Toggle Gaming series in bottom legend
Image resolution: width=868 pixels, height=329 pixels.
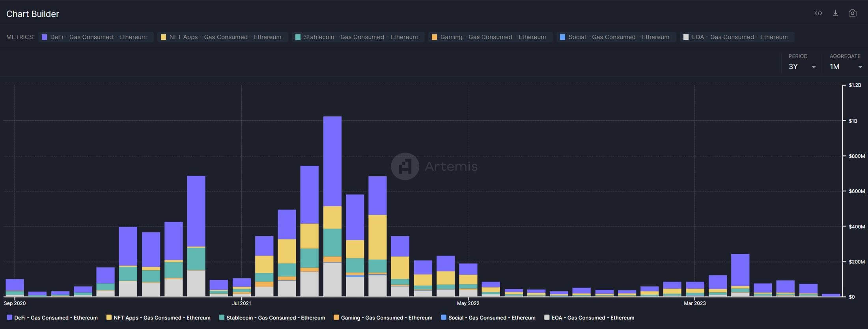[x=383, y=318]
